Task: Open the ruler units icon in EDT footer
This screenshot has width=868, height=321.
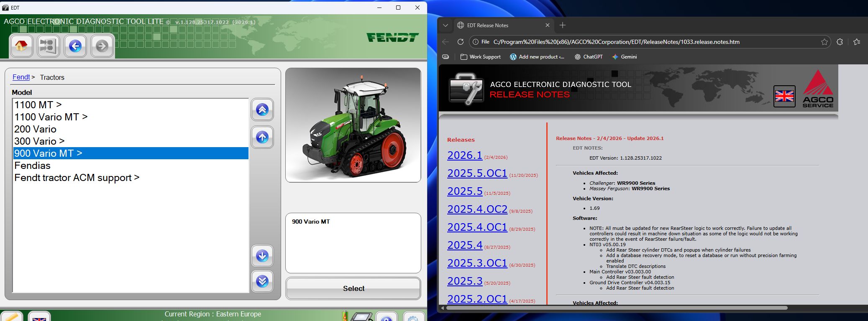Action: 11,317
